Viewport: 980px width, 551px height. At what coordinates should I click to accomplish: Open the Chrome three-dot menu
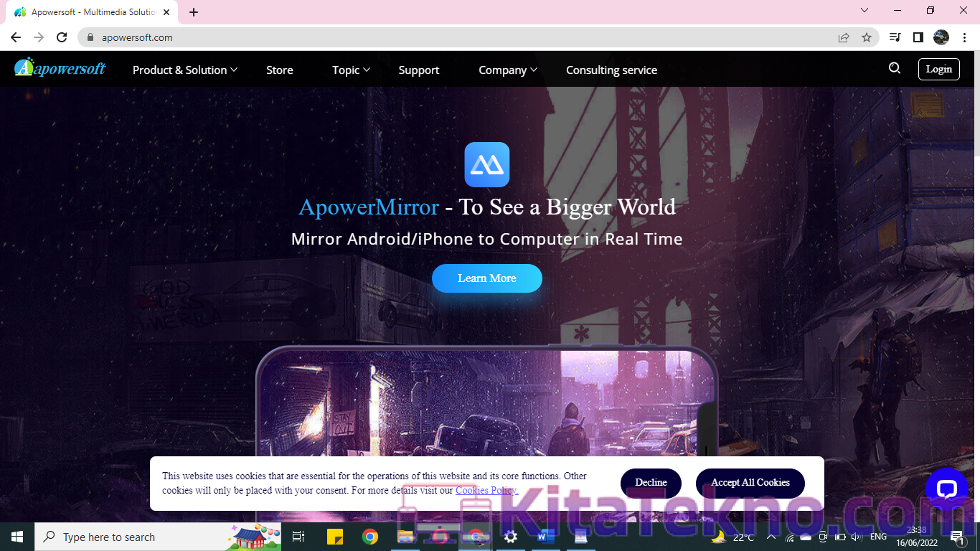pyautogui.click(x=964, y=37)
